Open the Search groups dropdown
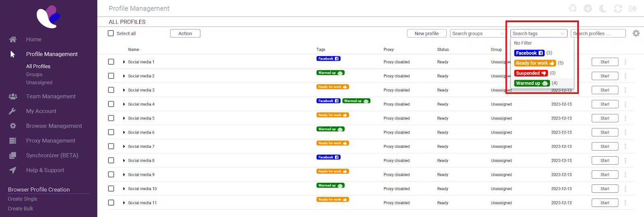 pyautogui.click(x=477, y=33)
